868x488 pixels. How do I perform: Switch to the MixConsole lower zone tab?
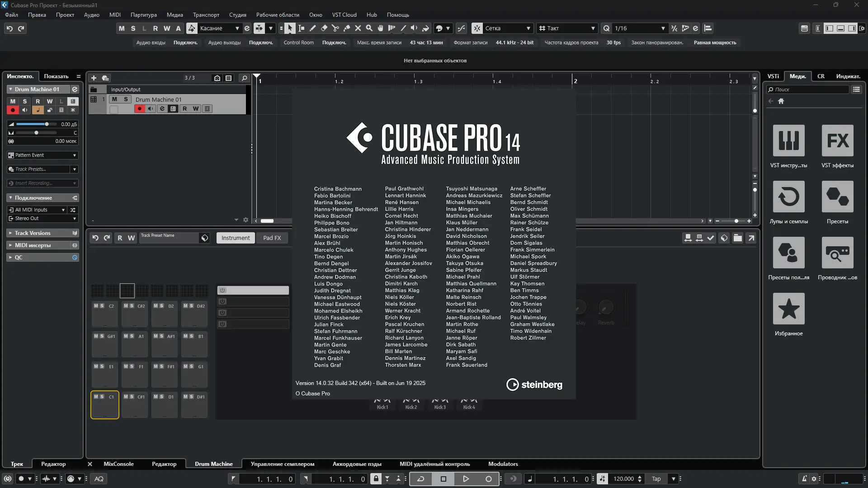118,464
